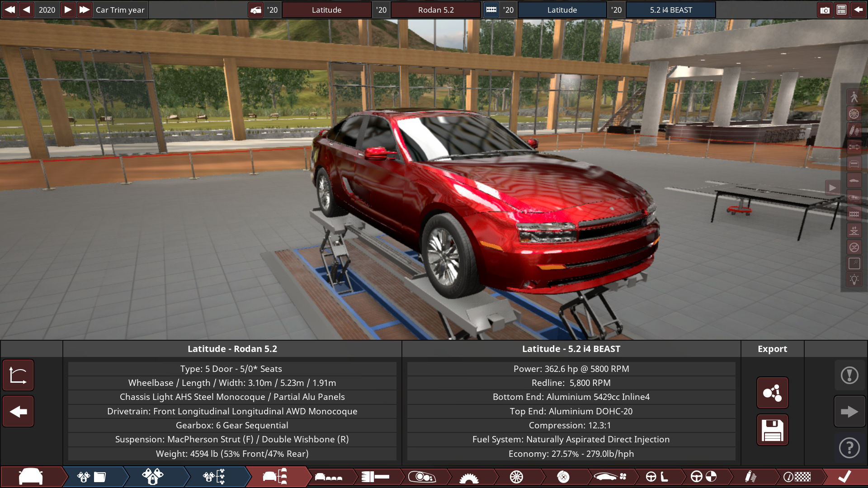Image resolution: width=868 pixels, height=488 pixels.
Task: Open the help question mark icon
Action: pyautogui.click(x=849, y=448)
